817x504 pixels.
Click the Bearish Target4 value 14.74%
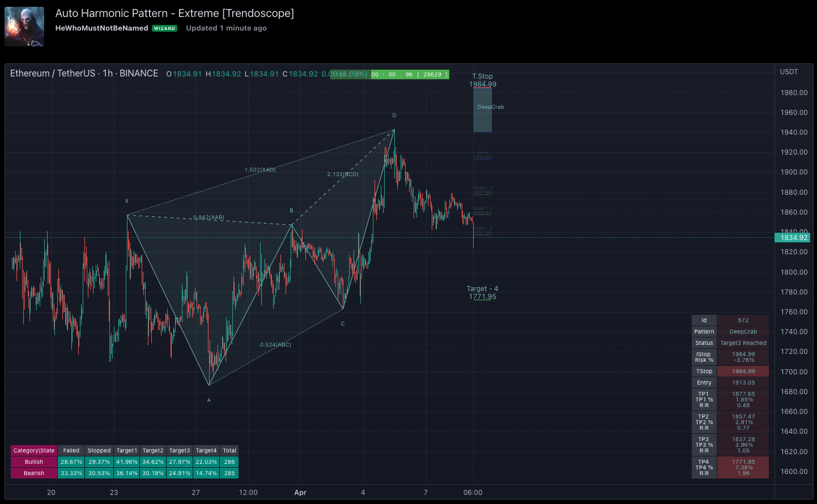pos(206,473)
